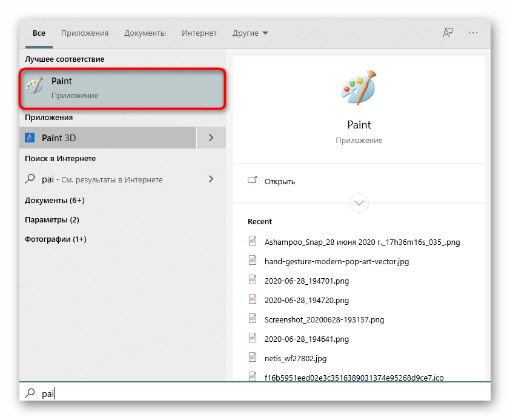Click the Paint 3D app icon
510x420 pixels.
click(x=30, y=138)
